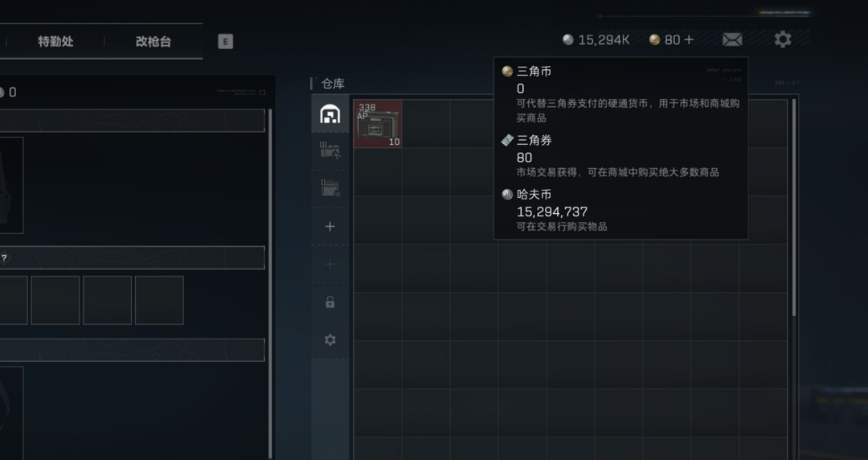Click the left loadout panel scrollbar
The width and height of the screenshot is (868, 460).
(270, 284)
